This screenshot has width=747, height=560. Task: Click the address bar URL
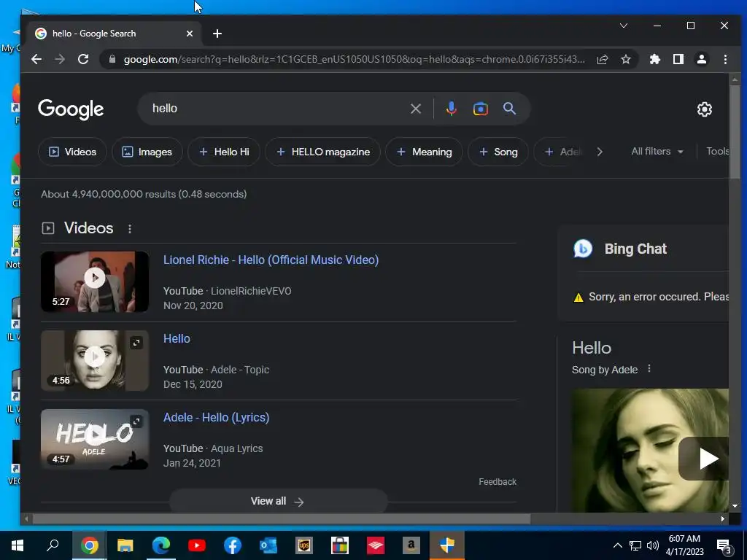pyautogui.click(x=354, y=59)
